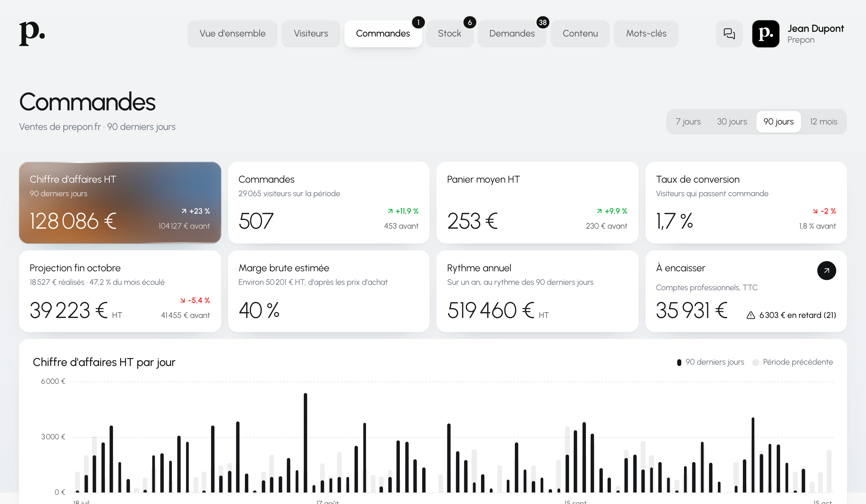
Task: Toggle the 90 derniers jours legend series
Action: point(710,362)
